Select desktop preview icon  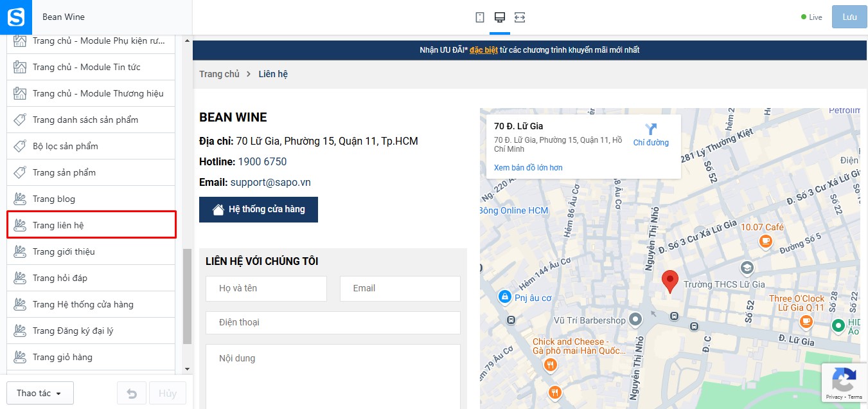click(499, 17)
